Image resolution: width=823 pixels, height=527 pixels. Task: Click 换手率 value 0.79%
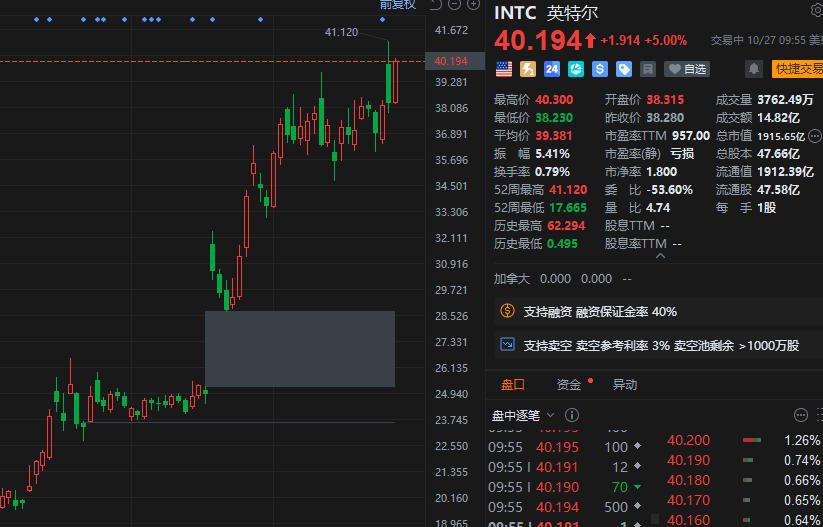coord(552,172)
